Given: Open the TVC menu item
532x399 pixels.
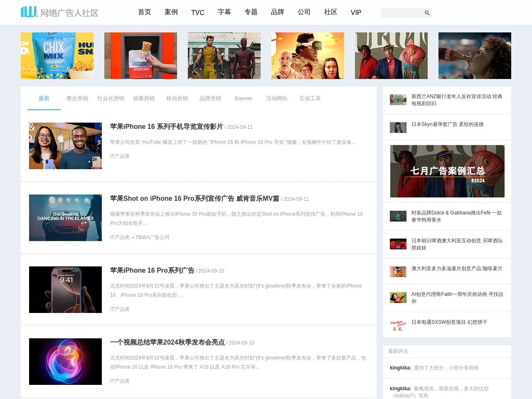Looking at the screenshot, I should (x=198, y=12).
